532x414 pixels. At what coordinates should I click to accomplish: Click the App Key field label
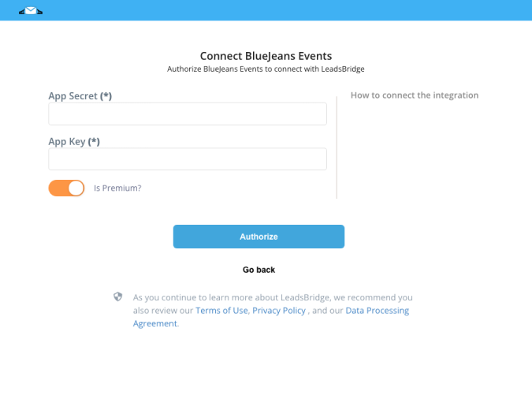74,141
